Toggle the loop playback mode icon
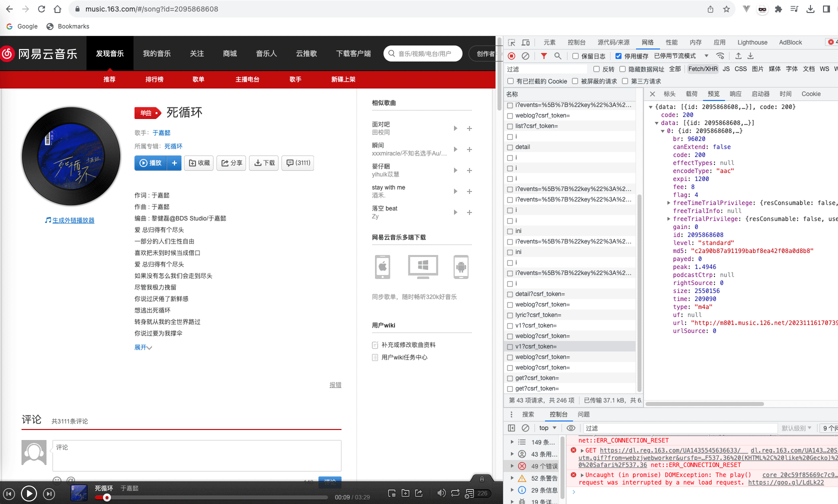 tap(455, 493)
